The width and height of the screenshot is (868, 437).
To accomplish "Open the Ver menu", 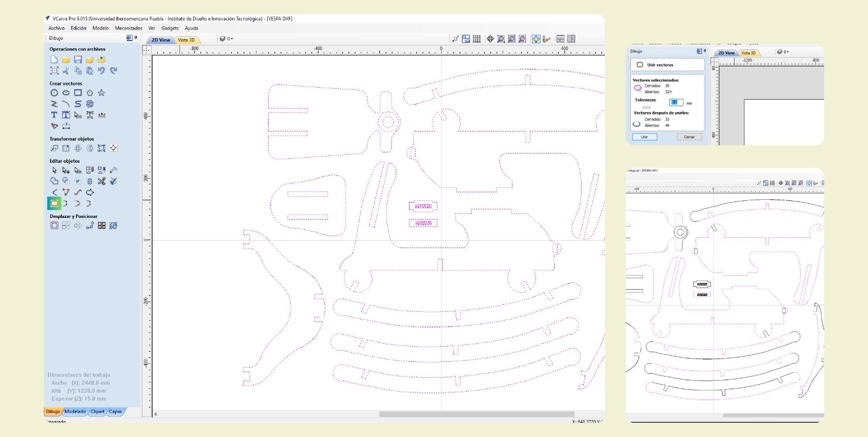I will tap(152, 28).
